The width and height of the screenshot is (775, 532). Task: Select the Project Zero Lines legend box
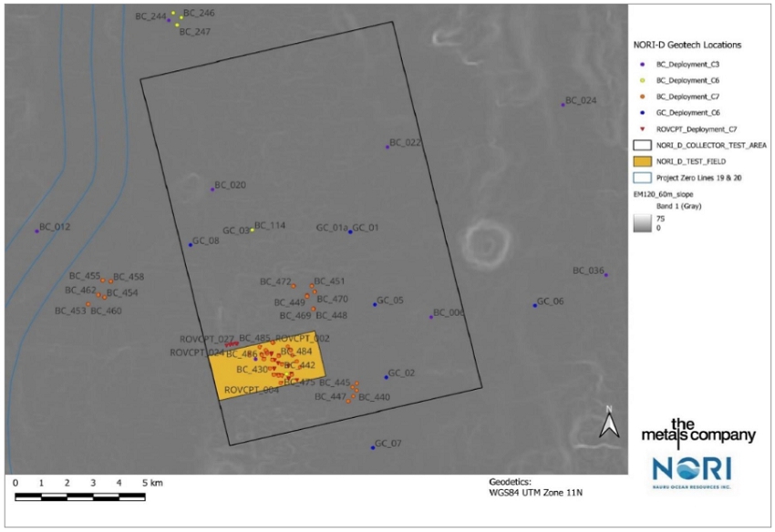pyautogui.click(x=643, y=178)
